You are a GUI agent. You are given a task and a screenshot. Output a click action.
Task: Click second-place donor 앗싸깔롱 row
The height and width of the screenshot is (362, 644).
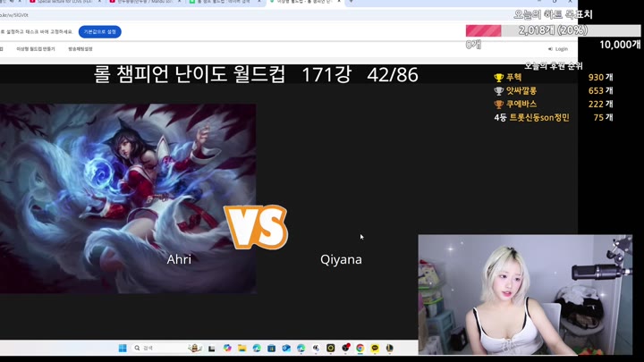point(554,90)
